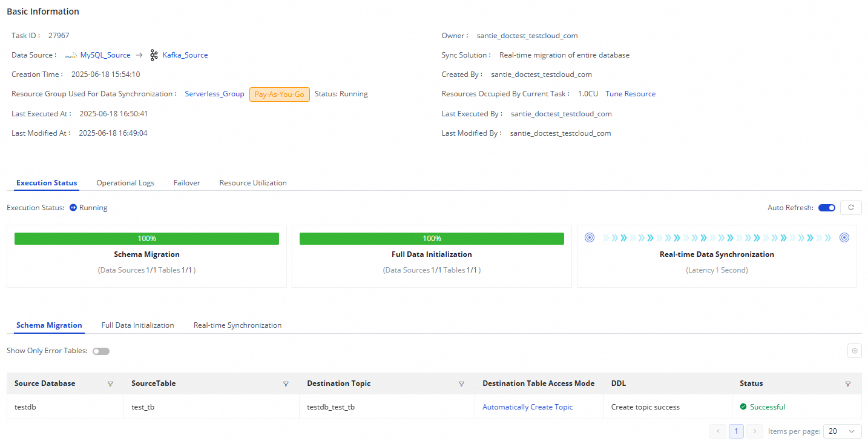Switch to the Execution Status tab
The image size is (868, 441).
pyautogui.click(x=47, y=183)
